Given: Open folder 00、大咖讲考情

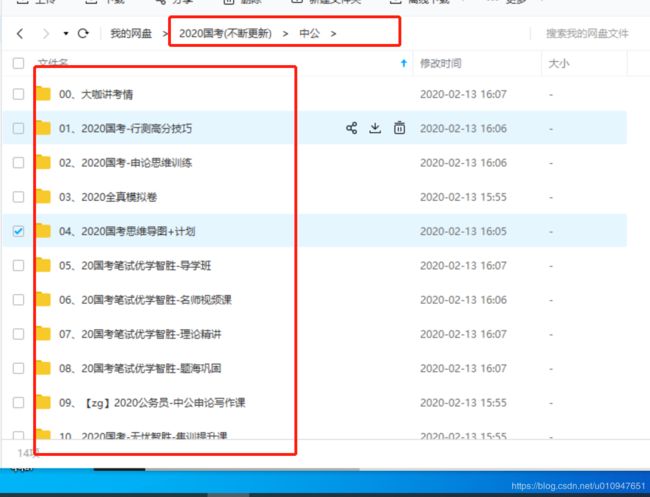Looking at the screenshot, I should [96, 95].
